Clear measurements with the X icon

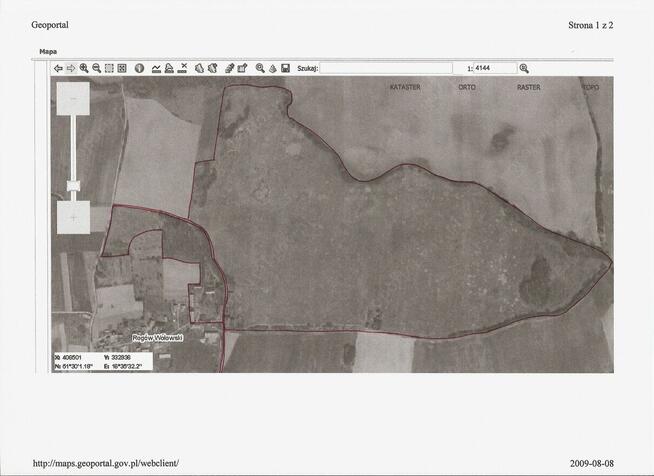point(184,67)
